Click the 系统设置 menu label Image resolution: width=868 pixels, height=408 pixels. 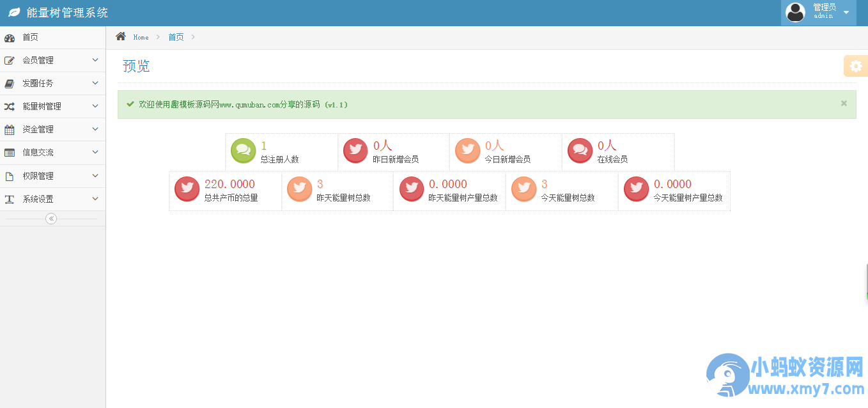click(x=38, y=199)
